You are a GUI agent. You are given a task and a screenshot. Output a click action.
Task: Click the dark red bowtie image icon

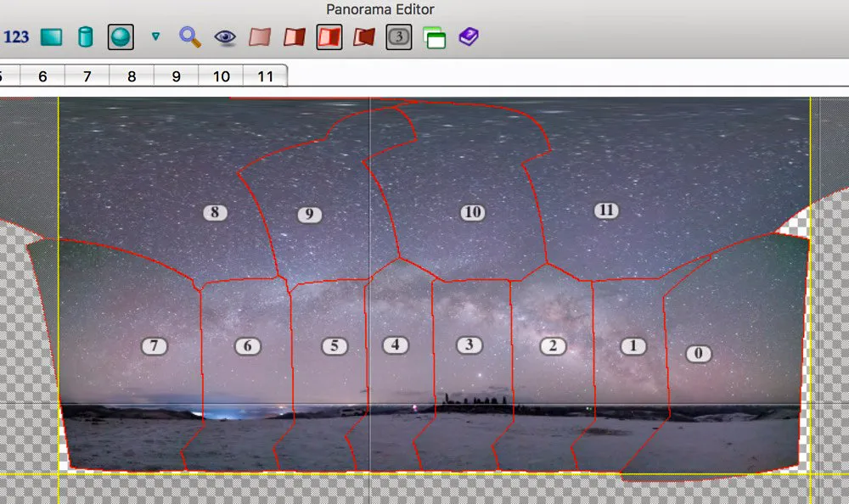[364, 37]
